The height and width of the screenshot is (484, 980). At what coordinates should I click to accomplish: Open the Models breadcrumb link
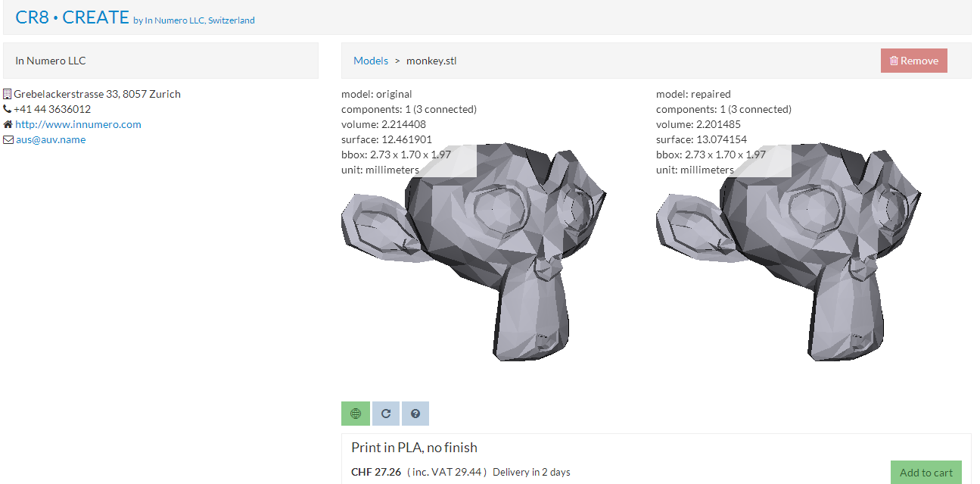point(371,61)
